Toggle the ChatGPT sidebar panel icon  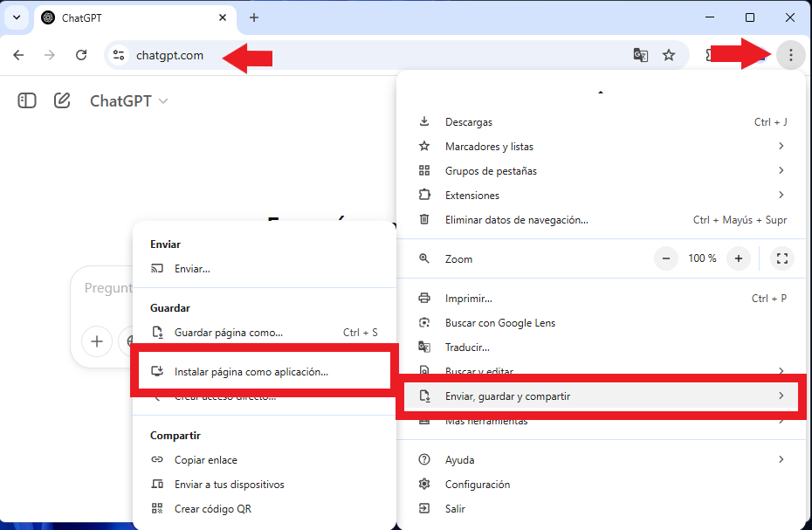click(27, 100)
